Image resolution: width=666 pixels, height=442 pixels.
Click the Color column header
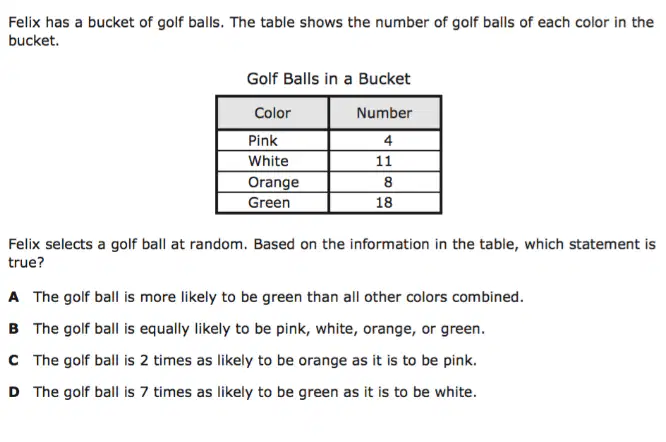click(x=272, y=113)
